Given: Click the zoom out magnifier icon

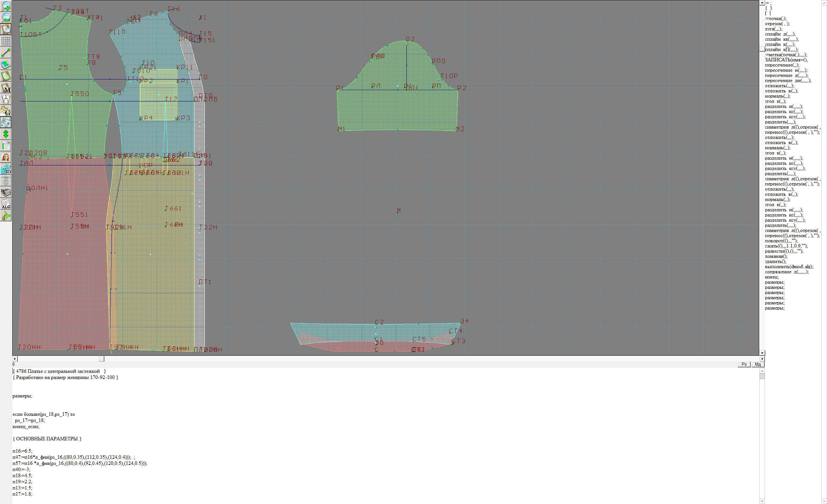Looking at the screenshot, I should (x=6, y=18).
